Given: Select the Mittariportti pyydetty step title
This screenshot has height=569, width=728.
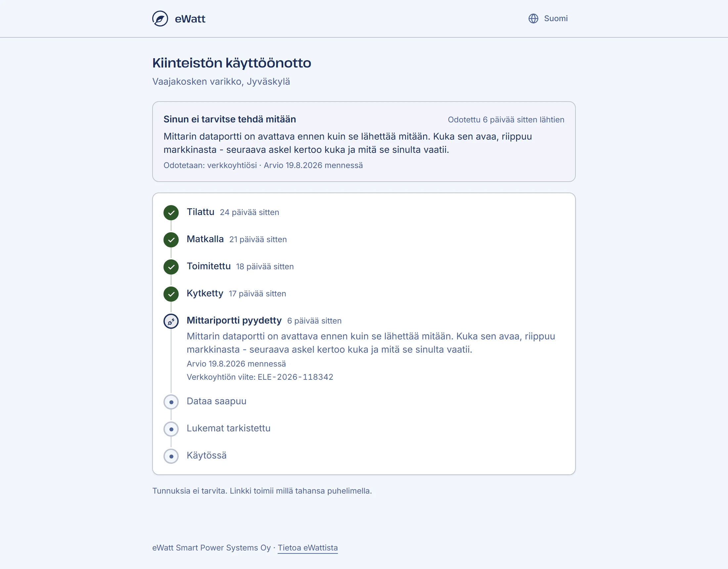Looking at the screenshot, I should [234, 320].
